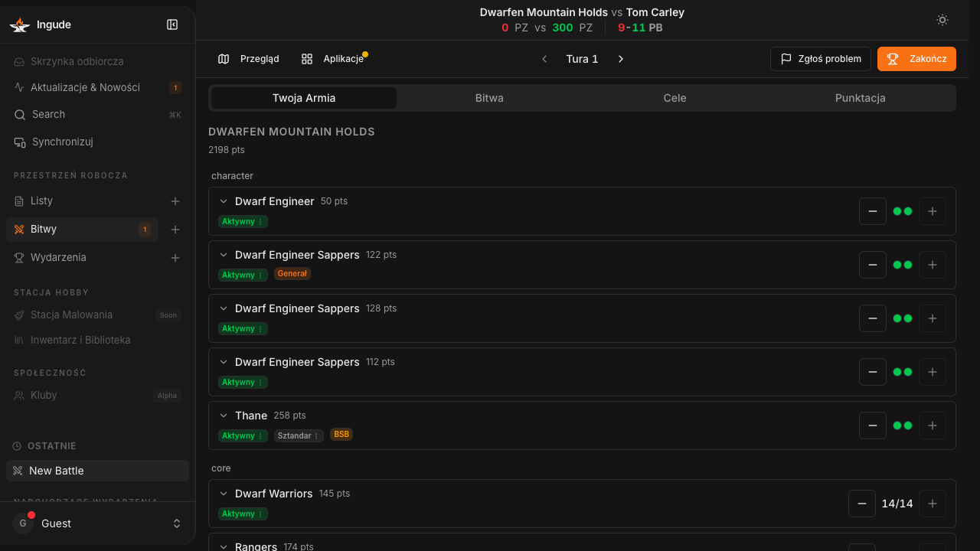The height and width of the screenshot is (551, 980).
Task: Decrease wounds on Sappers 112 pts
Action: pyautogui.click(x=873, y=372)
